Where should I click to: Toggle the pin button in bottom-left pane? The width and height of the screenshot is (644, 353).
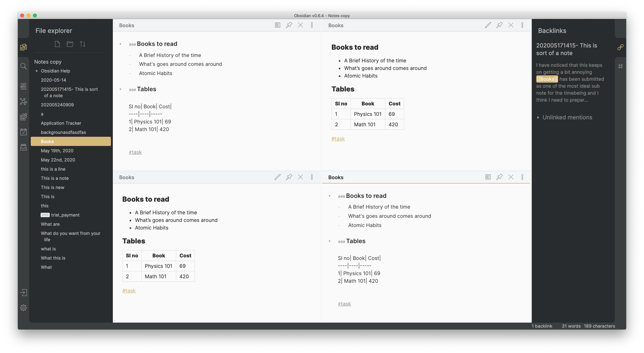[x=288, y=177]
